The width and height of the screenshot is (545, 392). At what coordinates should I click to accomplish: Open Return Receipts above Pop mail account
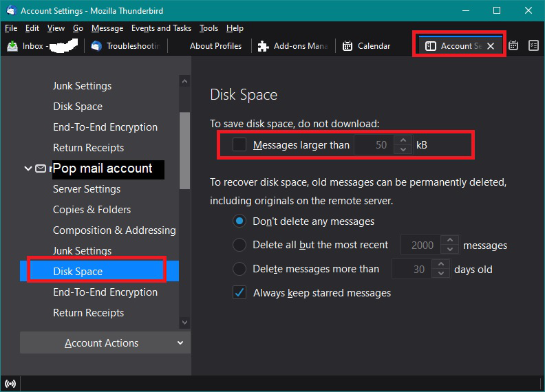click(88, 147)
